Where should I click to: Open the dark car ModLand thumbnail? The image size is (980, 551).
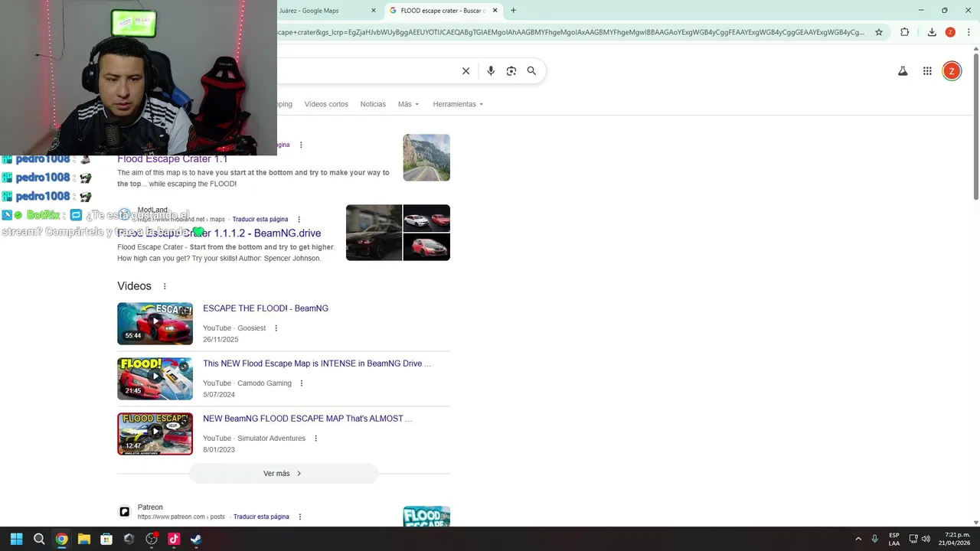374,233
